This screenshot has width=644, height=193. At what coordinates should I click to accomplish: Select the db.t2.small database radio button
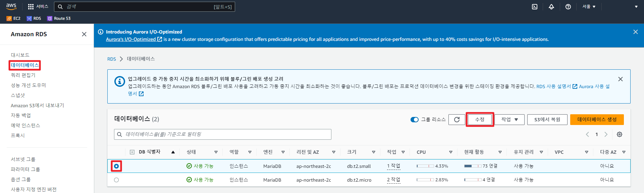pyautogui.click(x=116, y=166)
